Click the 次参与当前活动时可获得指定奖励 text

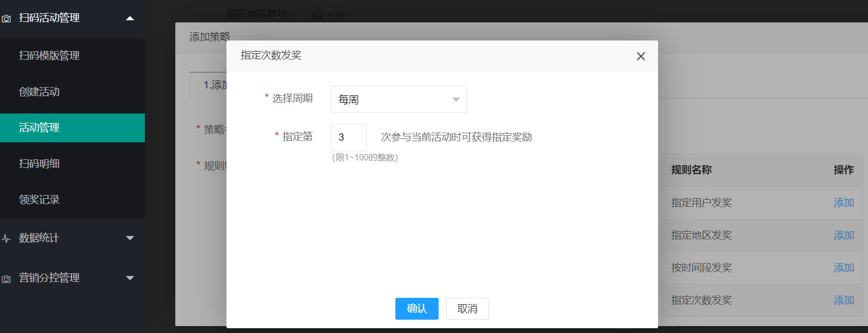(x=457, y=137)
